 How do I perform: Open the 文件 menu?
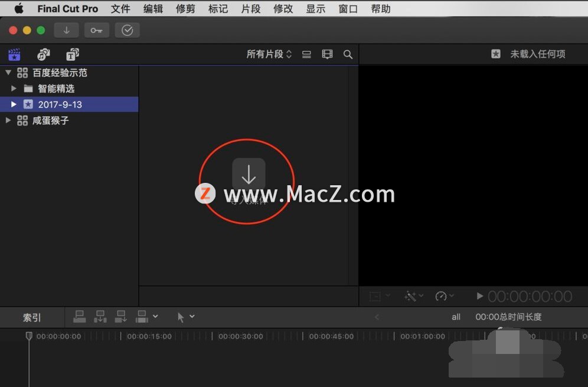tap(120, 9)
